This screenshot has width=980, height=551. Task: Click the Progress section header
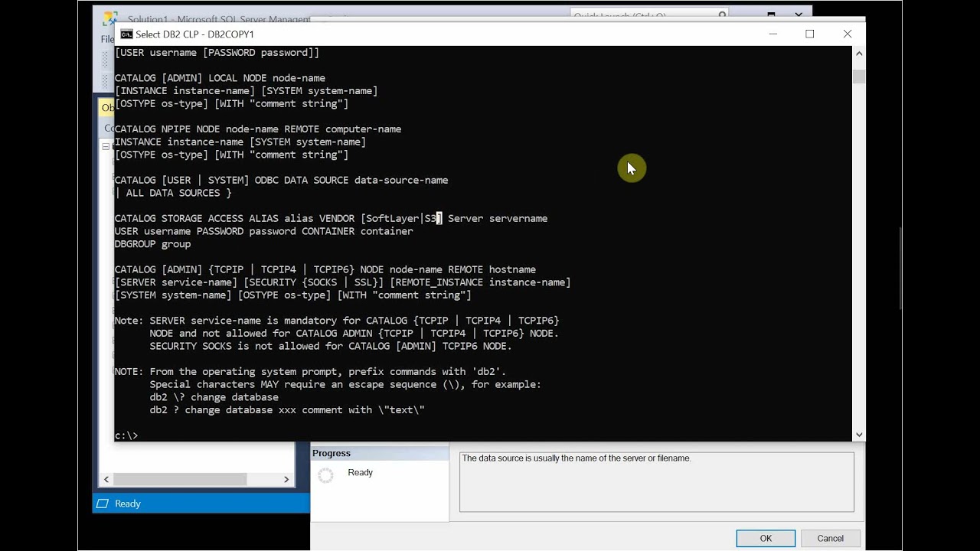380,453
